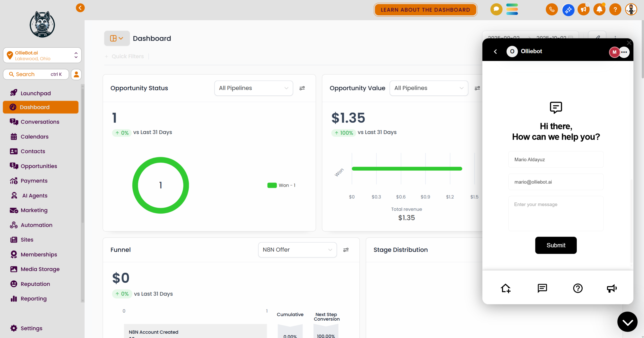The image size is (644, 338).
Task: Click the green Won revenue bar
Action: pyautogui.click(x=407, y=169)
